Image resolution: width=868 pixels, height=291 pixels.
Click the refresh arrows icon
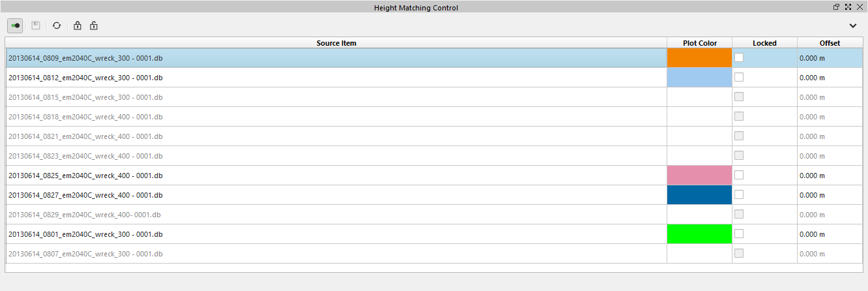[57, 25]
